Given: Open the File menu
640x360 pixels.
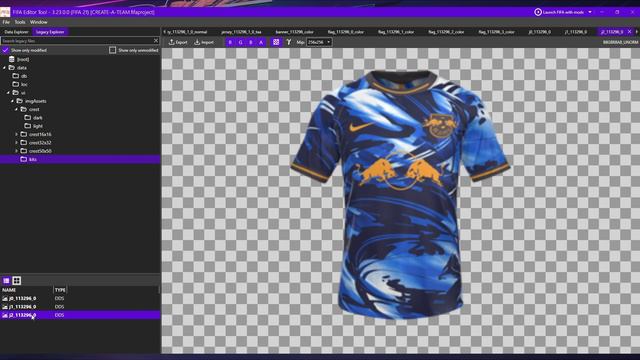Looking at the screenshot, I should [6, 22].
